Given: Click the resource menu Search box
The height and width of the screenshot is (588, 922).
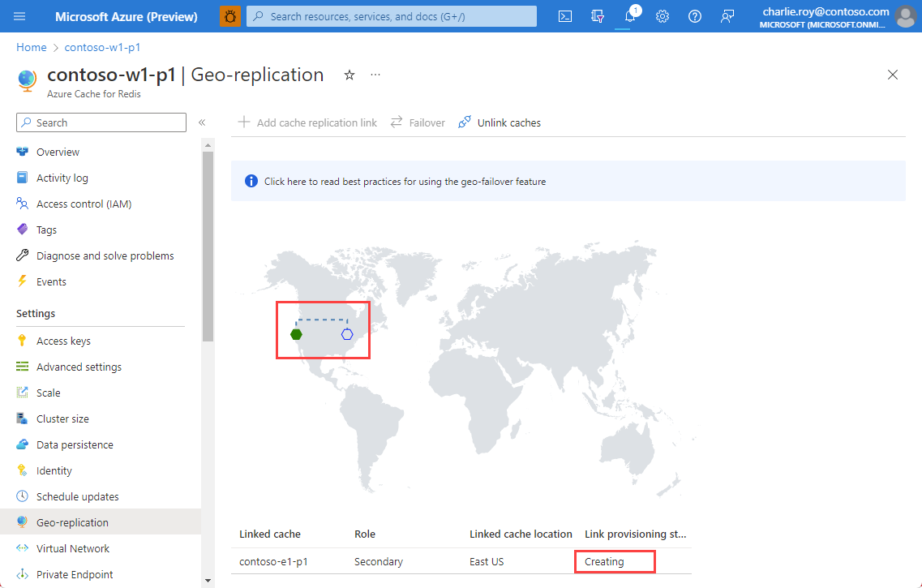Looking at the screenshot, I should pyautogui.click(x=101, y=122).
